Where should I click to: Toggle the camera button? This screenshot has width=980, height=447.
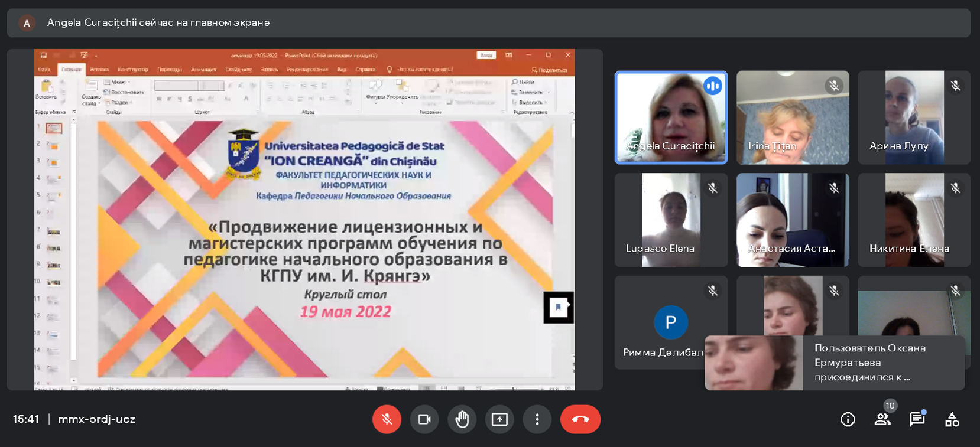[x=424, y=419]
